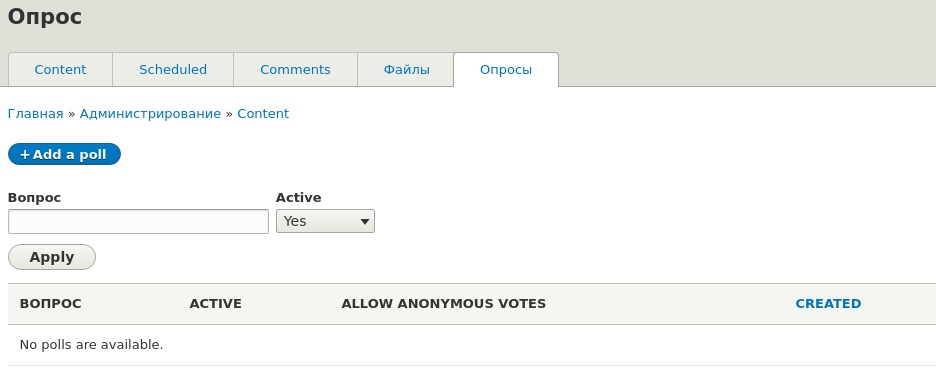Click the ACTIVE table column header
This screenshot has width=936, height=388.
pos(215,304)
